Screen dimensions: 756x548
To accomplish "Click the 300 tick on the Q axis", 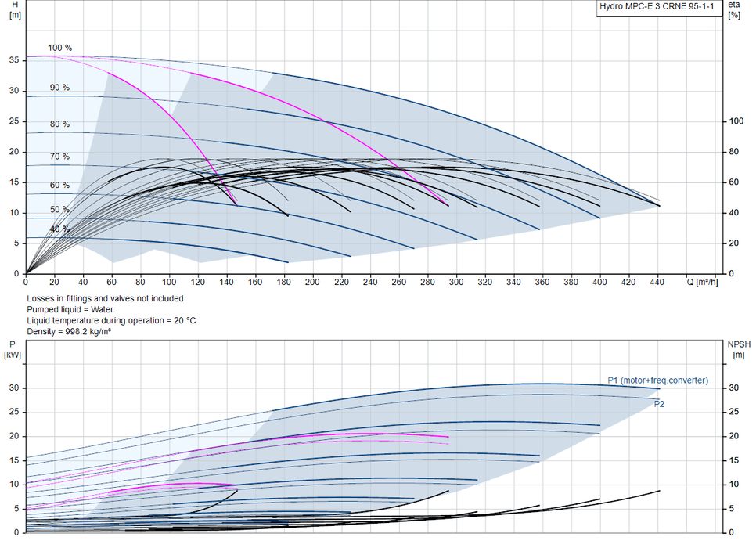I will pos(456,282).
